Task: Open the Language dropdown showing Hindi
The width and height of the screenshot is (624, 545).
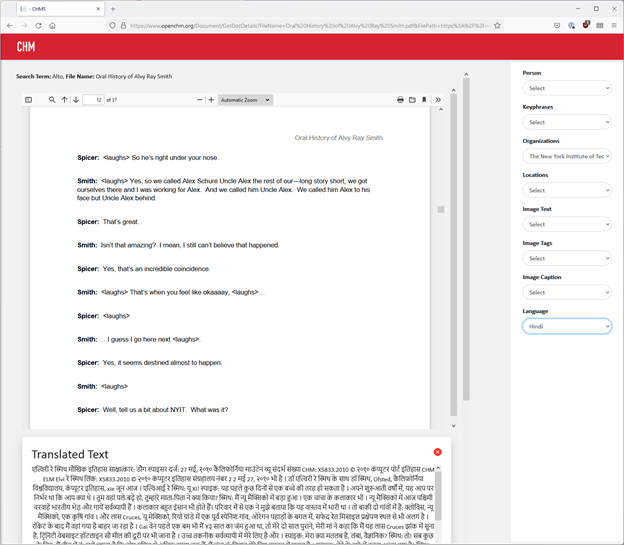Action: [566, 326]
